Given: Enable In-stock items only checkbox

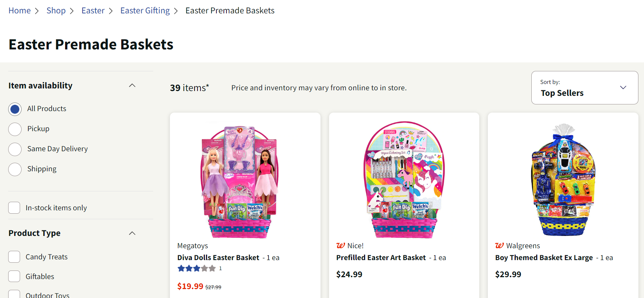Looking at the screenshot, I should pyautogui.click(x=14, y=208).
